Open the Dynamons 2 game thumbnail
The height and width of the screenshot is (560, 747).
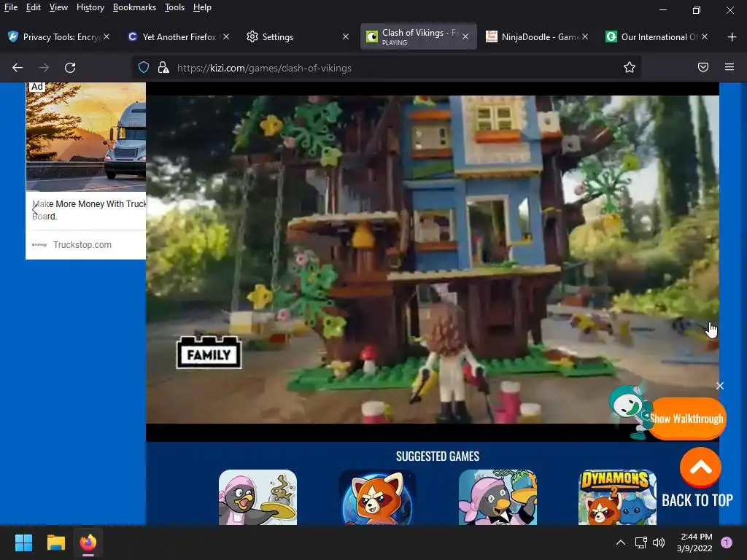pyautogui.click(x=617, y=497)
